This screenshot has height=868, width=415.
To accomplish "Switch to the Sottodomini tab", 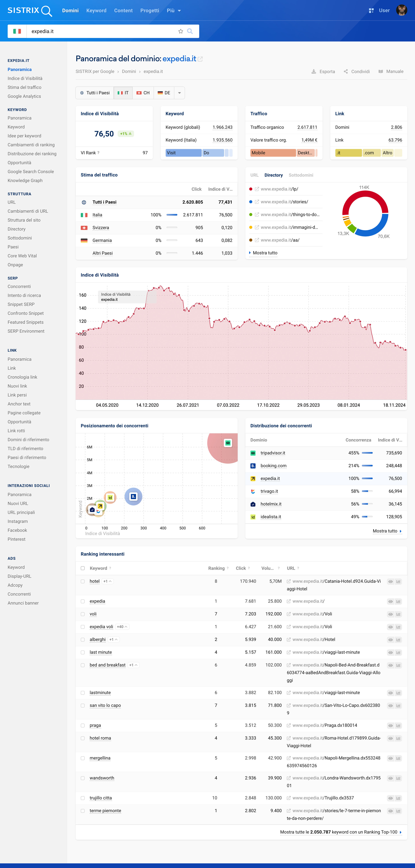I will tap(301, 175).
